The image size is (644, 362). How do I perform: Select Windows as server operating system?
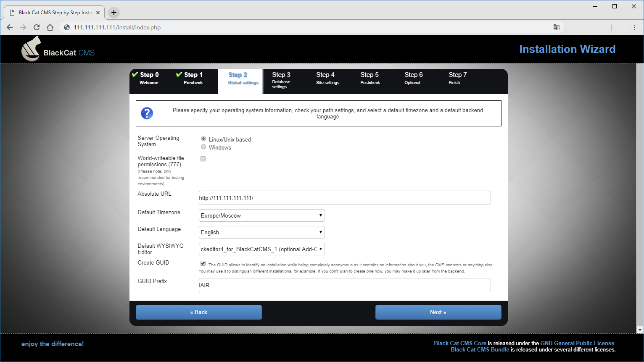tap(203, 147)
